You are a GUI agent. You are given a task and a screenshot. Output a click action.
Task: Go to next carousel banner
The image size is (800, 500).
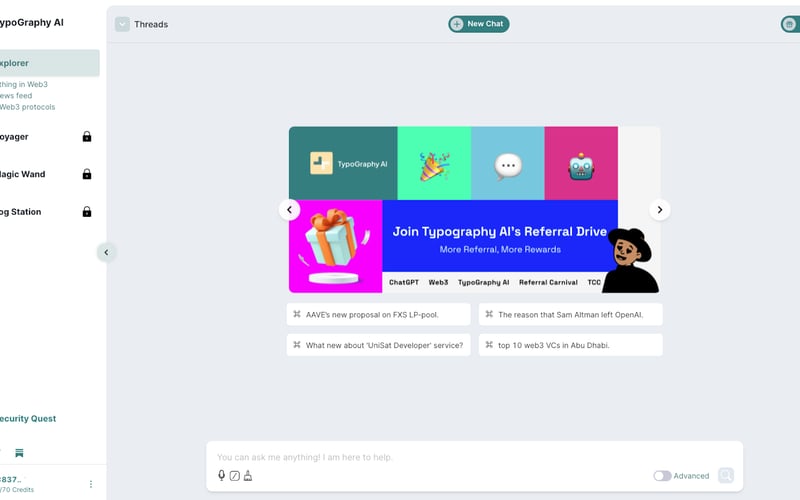660,210
